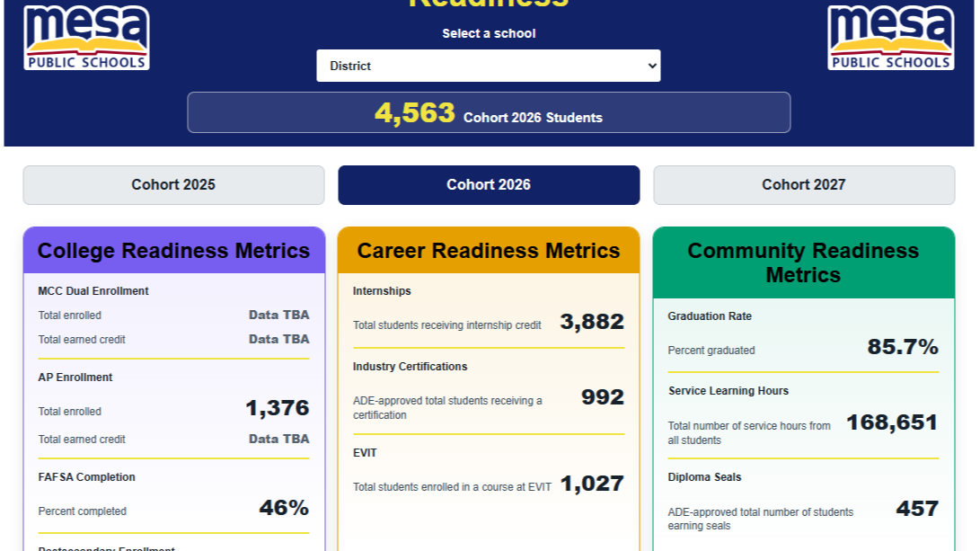Click the Diploma Seals heading
Screen dimensions: 980x551
[704, 477]
